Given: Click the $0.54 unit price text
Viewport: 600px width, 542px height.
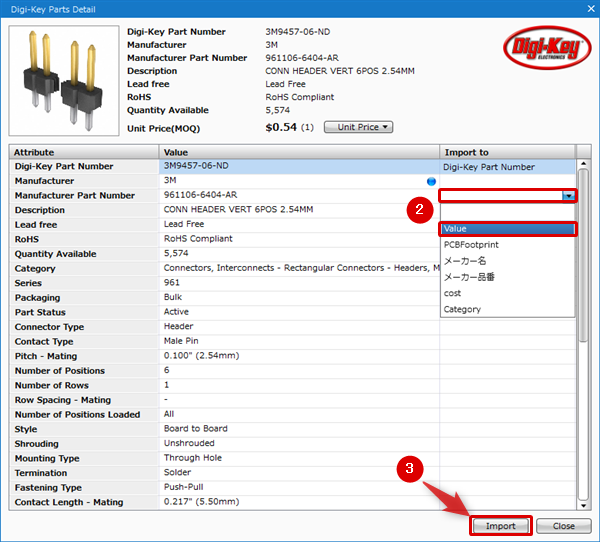Looking at the screenshot, I should pos(281,127).
